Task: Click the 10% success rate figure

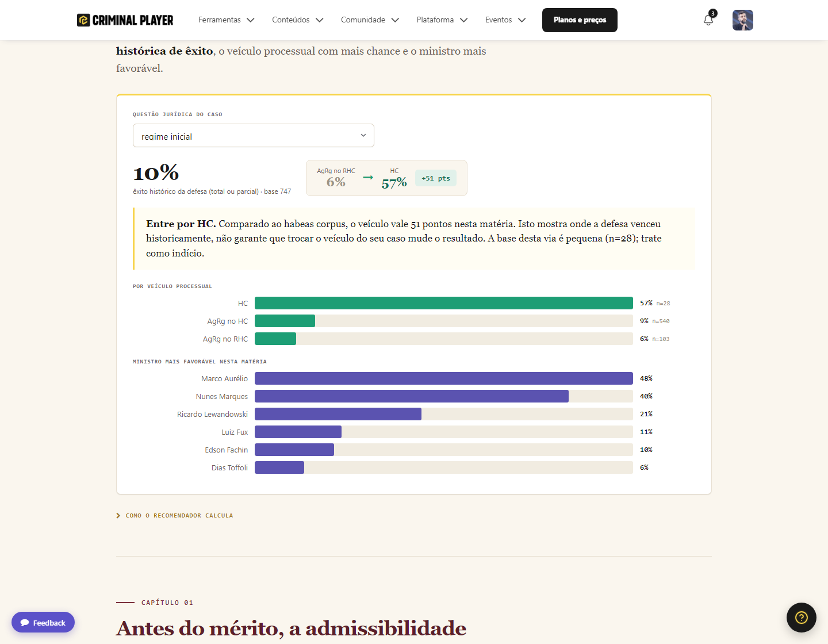Action: pyautogui.click(x=156, y=172)
